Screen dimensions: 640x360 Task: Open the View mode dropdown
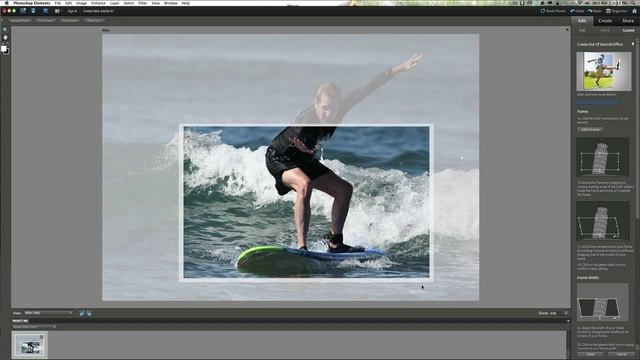(48, 313)
